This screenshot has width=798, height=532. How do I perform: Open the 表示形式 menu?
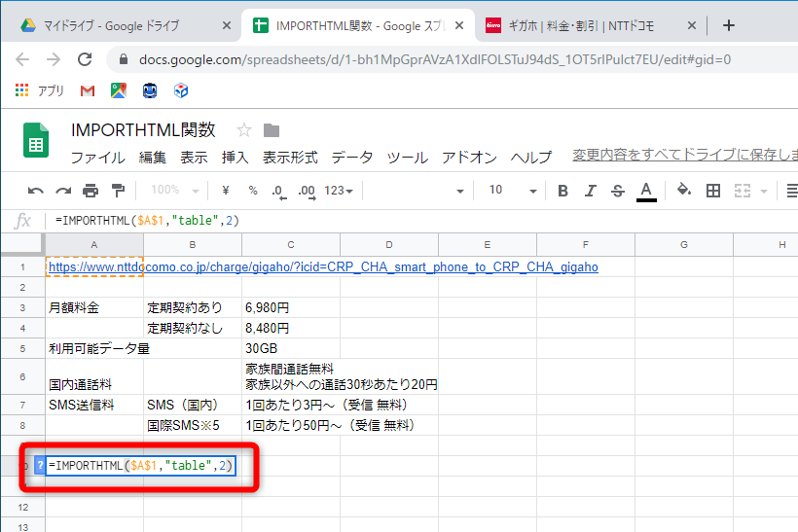click(x=290, y=158)
